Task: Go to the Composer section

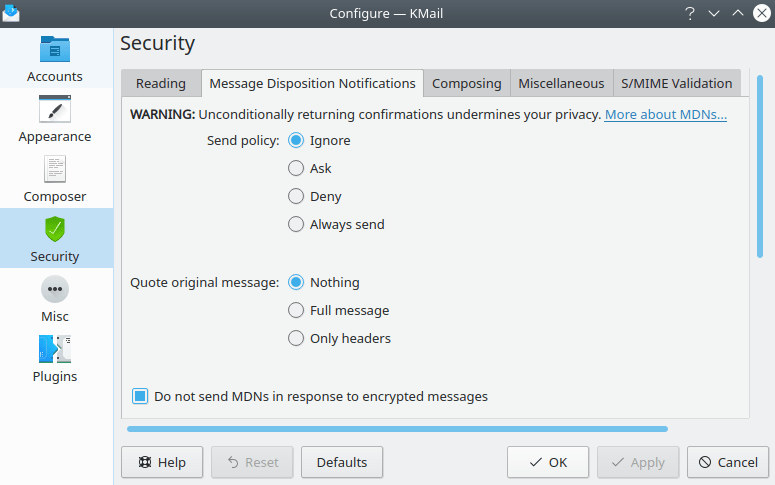Action: (55, 169)
